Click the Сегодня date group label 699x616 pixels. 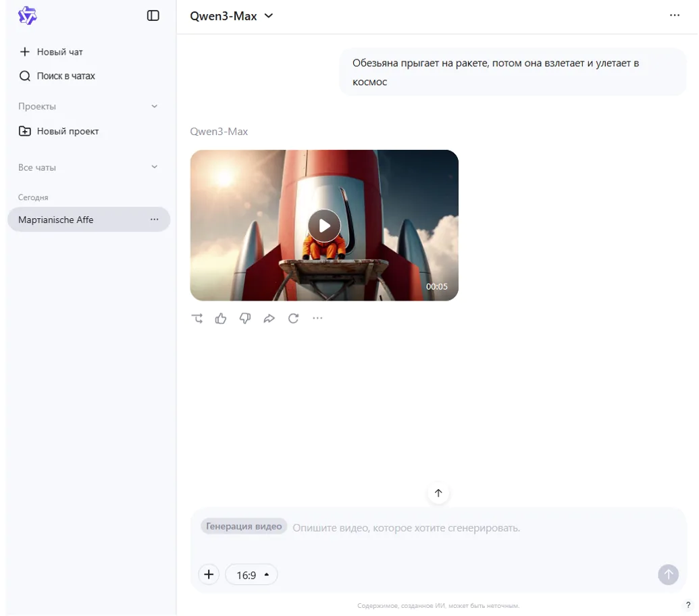pos(33,197)
